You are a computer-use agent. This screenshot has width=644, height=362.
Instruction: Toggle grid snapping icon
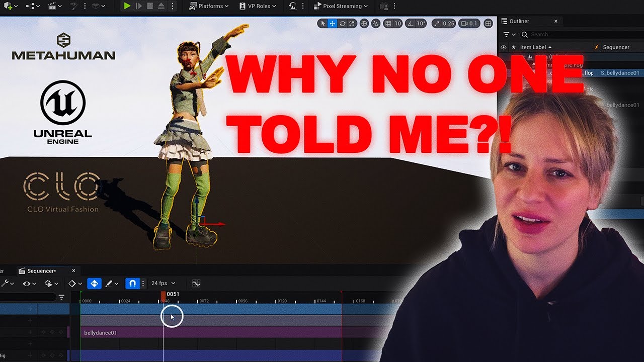pyautogui.click(x=388, y=24)
